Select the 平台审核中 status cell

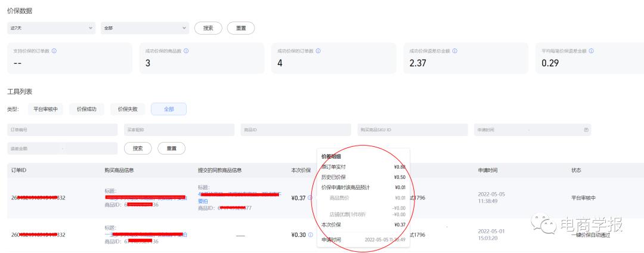(x=583, y=198)
